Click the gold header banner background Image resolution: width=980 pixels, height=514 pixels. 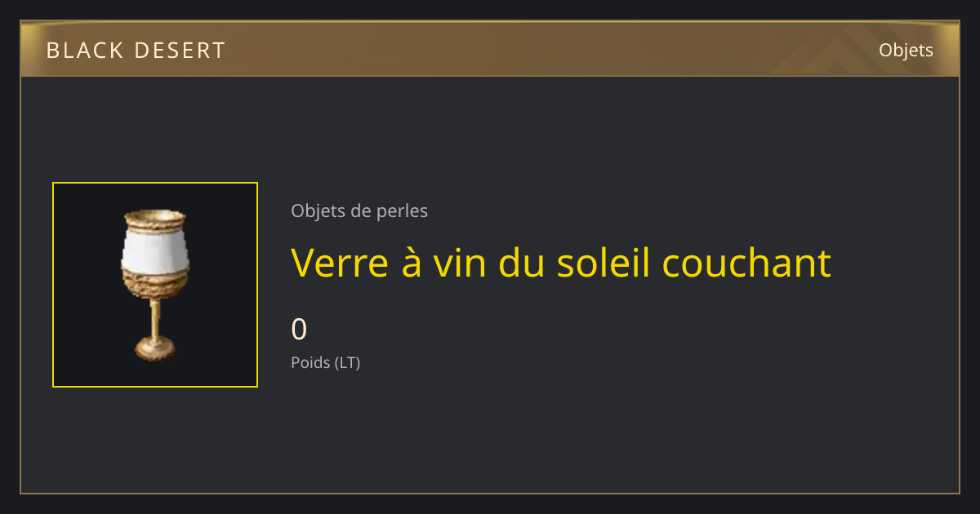point(490,50)
